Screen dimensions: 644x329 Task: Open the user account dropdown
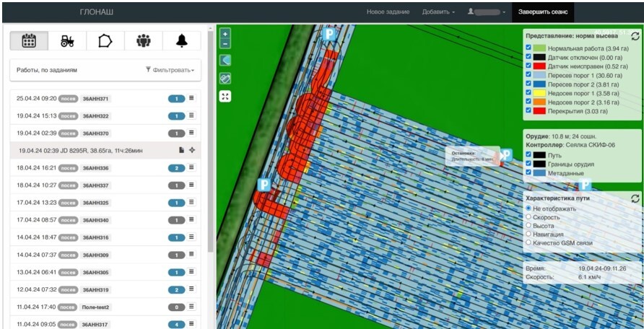pyautogui.click(x=487, y=12)
